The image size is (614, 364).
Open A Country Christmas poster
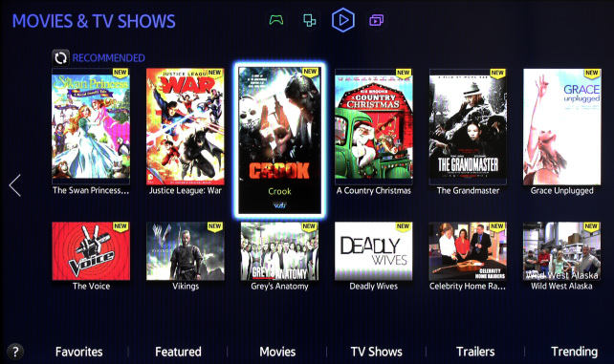[374, 126]
